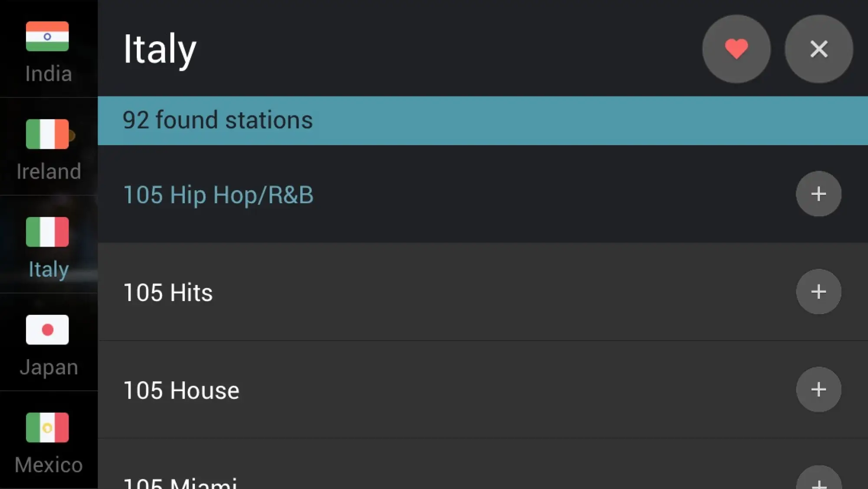Select the Ireland flag icon

[x=47, y=134]
